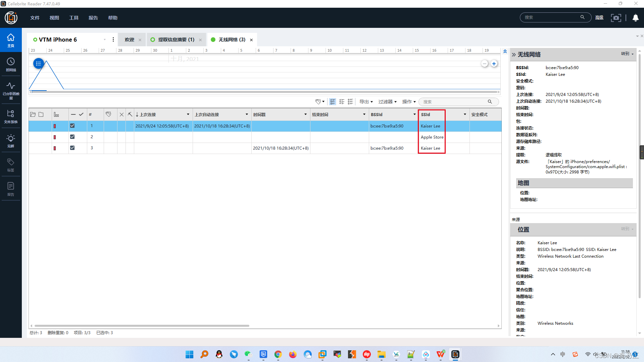The width and height of the screenshot is (644, 362).
Task: Open the three-dot device options menu
Action: [x=113, y=40]
